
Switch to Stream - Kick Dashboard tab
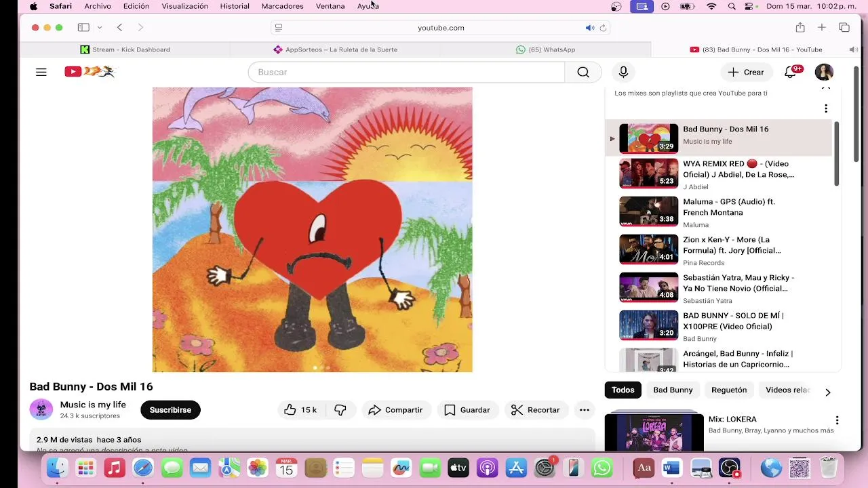point(125,49)
